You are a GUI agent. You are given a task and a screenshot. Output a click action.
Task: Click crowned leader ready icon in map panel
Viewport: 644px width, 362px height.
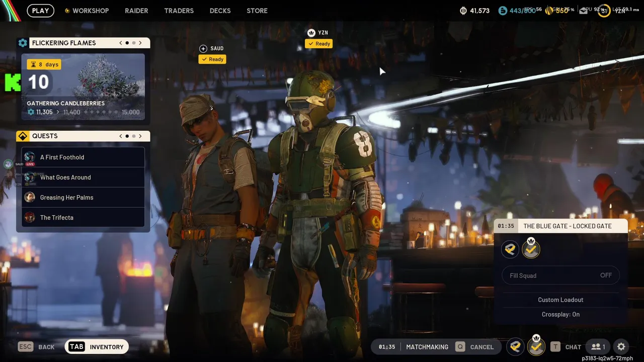531,248
